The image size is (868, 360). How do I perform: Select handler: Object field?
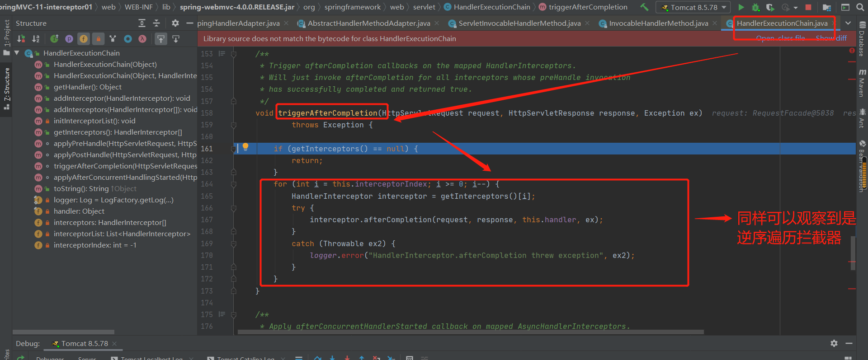click(x=79, y=211)
